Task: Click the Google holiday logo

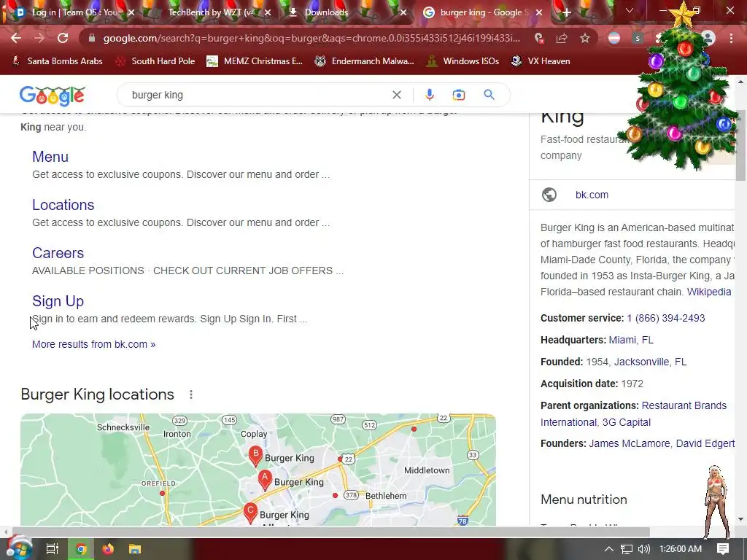Action: click(x=53, y=96)
